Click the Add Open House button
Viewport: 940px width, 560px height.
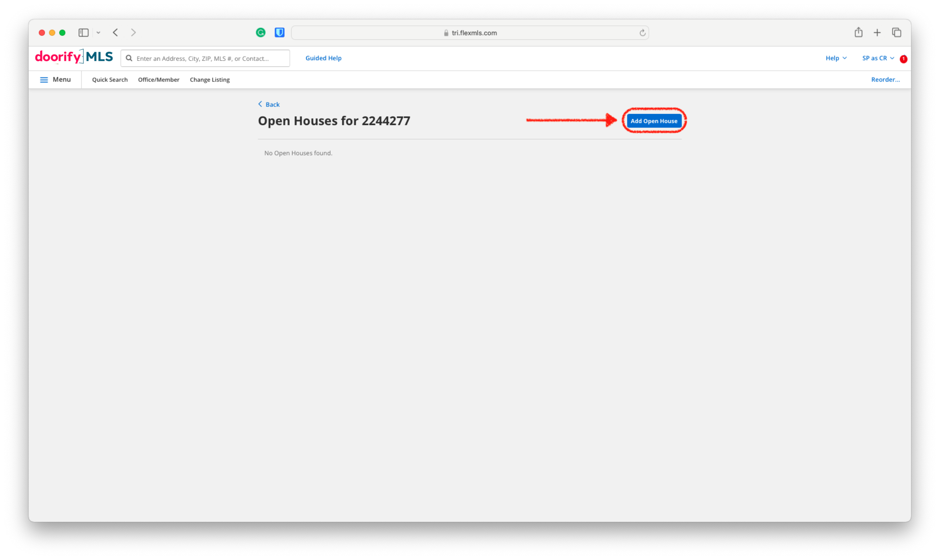coord(654,121)
